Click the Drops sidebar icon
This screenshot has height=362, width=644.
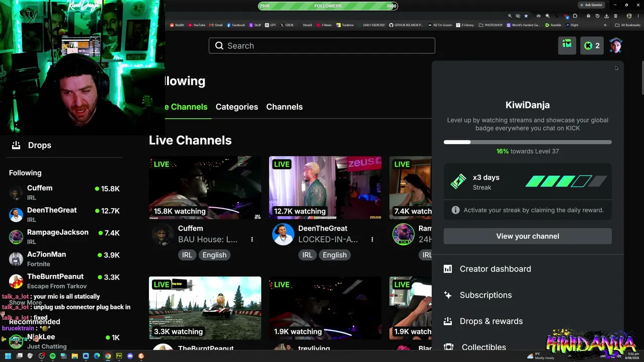tap(16, 145)
